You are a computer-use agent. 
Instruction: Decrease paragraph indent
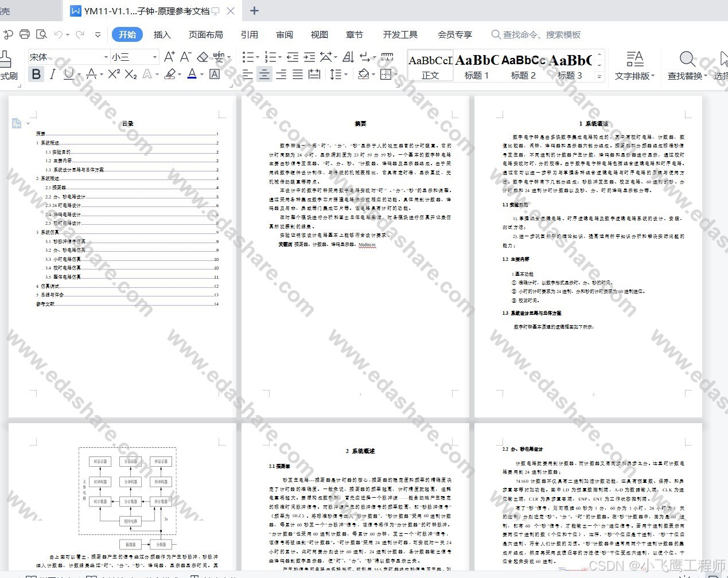293,57
